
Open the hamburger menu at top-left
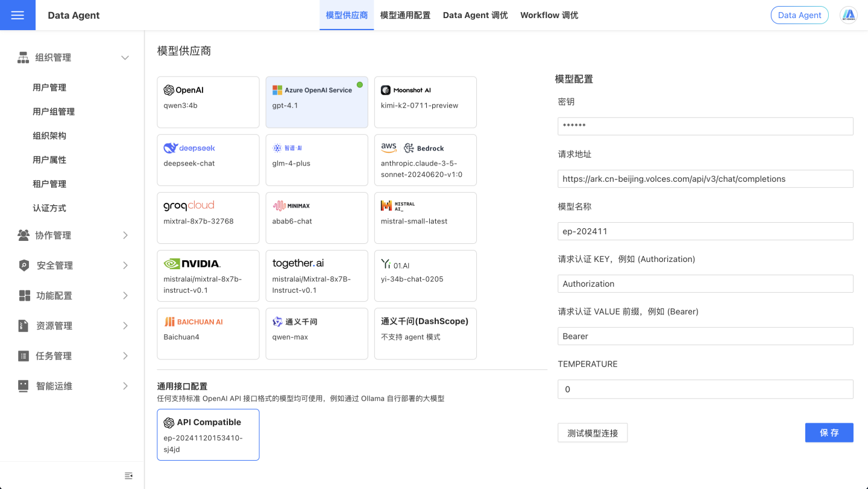[17, 14]
